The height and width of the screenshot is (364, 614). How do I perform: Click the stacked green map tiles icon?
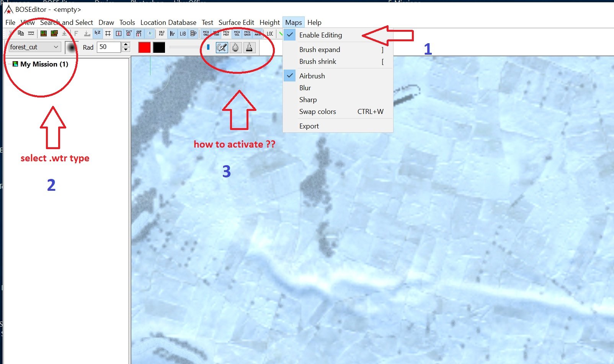pyautogui.click(x=54, y=34)
